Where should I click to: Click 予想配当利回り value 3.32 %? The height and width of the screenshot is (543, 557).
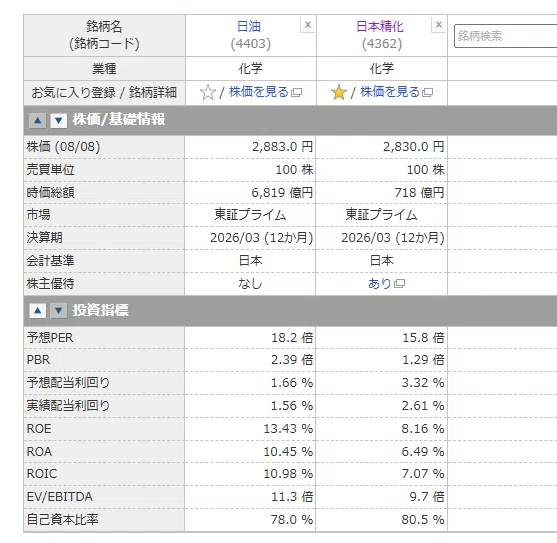point(423,382)
